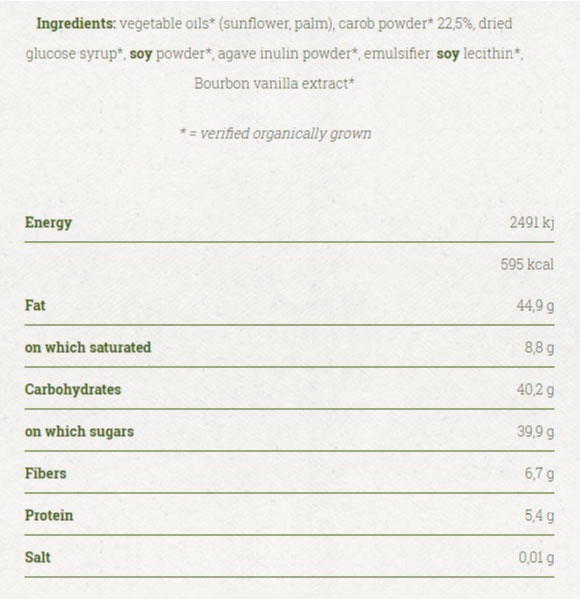Click the 5,4 g protein value

539,516
